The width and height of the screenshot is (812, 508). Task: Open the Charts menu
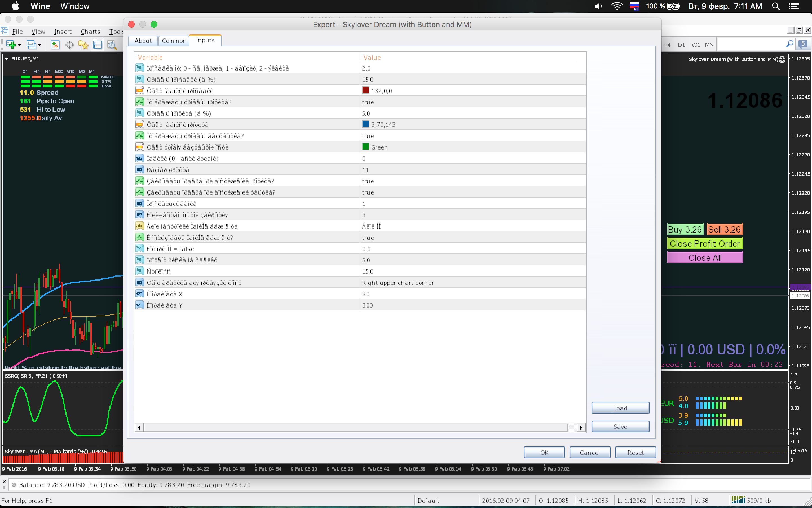(90, 32)
